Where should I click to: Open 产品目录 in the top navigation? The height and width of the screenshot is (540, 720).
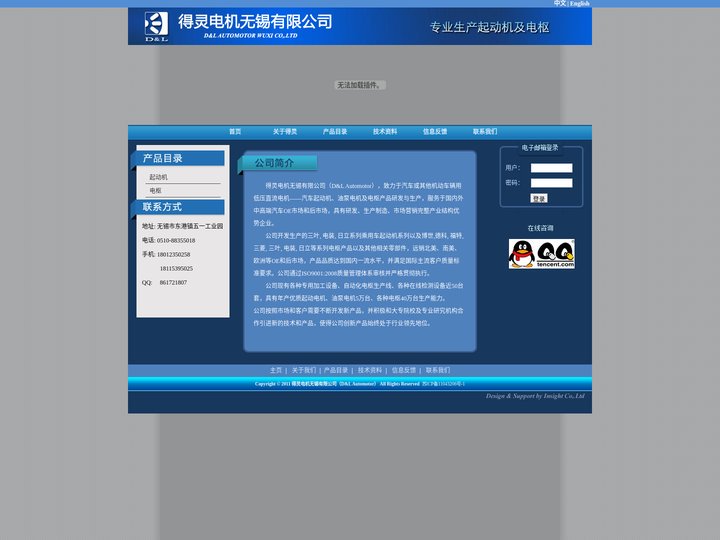(335, 131)
